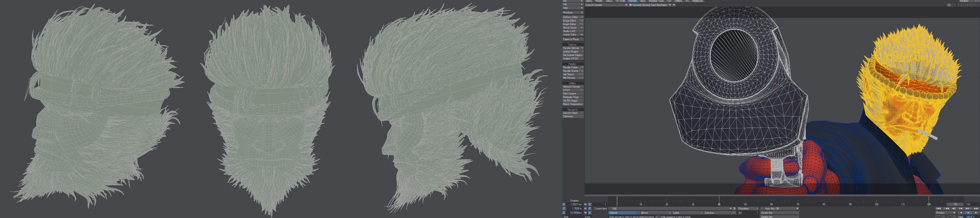Screen dimensions: 980x218
Task: Click the Render Scene button
Action: [573, 71]
